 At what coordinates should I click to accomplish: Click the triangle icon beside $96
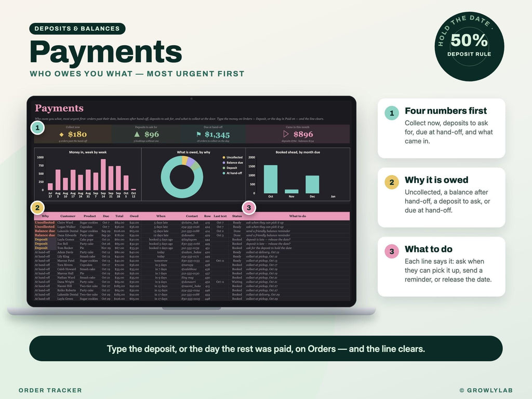point(137,134)
